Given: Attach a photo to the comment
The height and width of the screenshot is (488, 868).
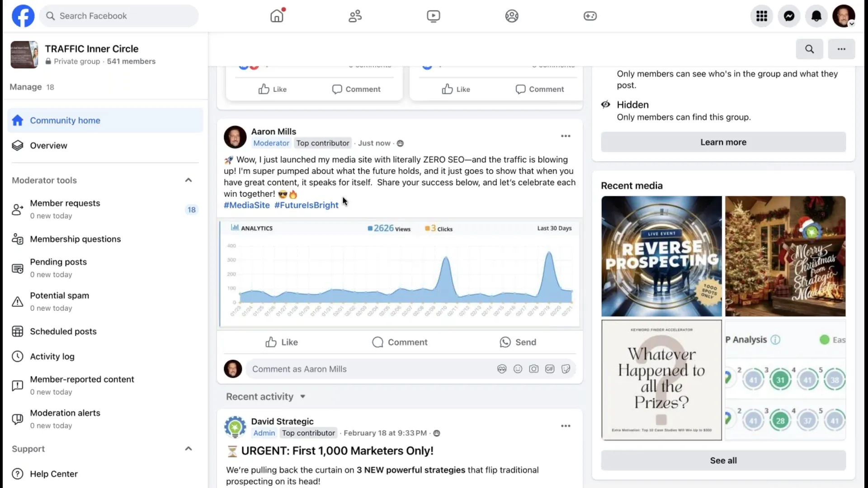Looking at the screenshot, I should tap(534, 369).
